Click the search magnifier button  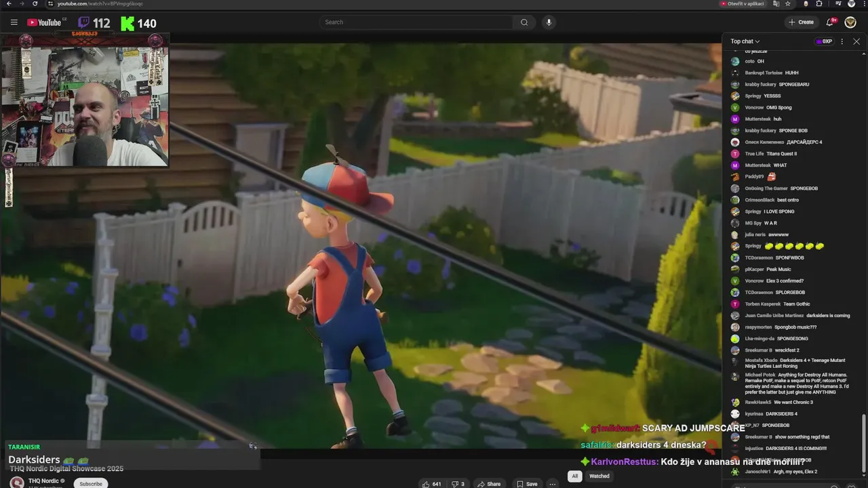pyautogui.click(x=524, y=22)
